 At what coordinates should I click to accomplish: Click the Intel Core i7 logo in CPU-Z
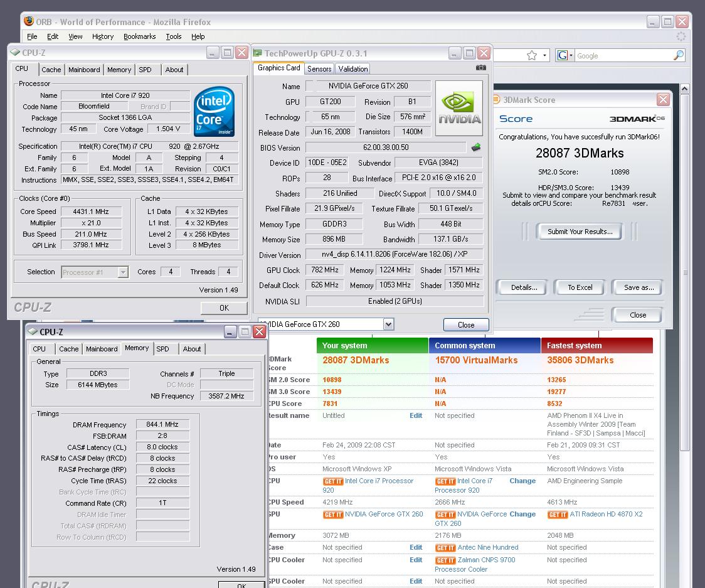214,111
